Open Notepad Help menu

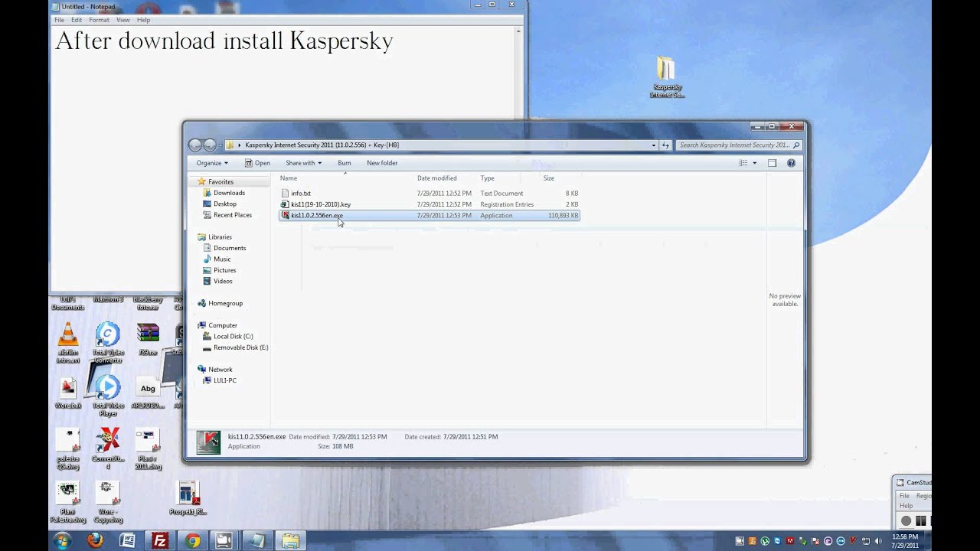tap(143, 20)
